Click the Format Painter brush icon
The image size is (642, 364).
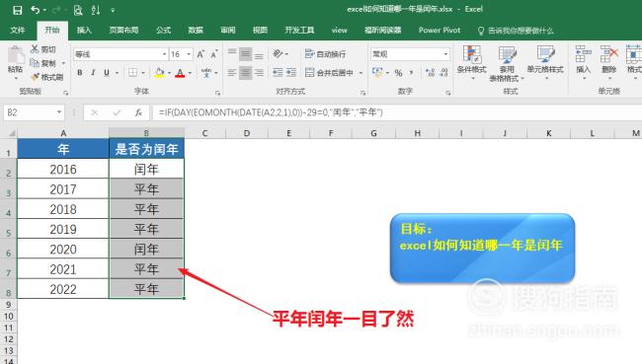[x=36, y=77]
